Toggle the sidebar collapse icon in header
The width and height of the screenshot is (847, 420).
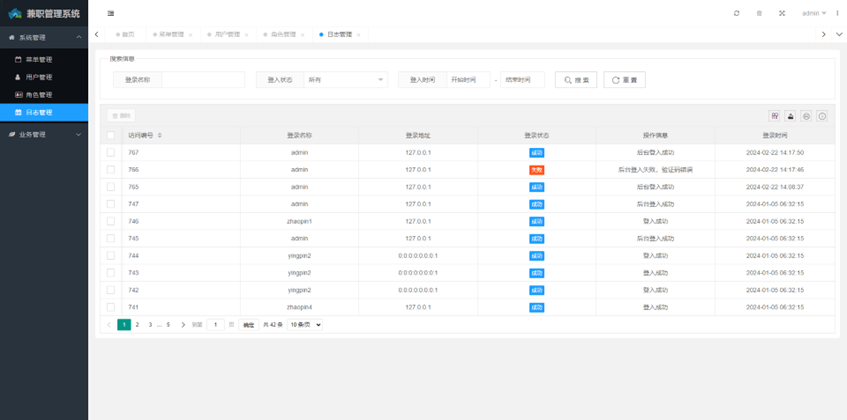click(x=111, y=13)
